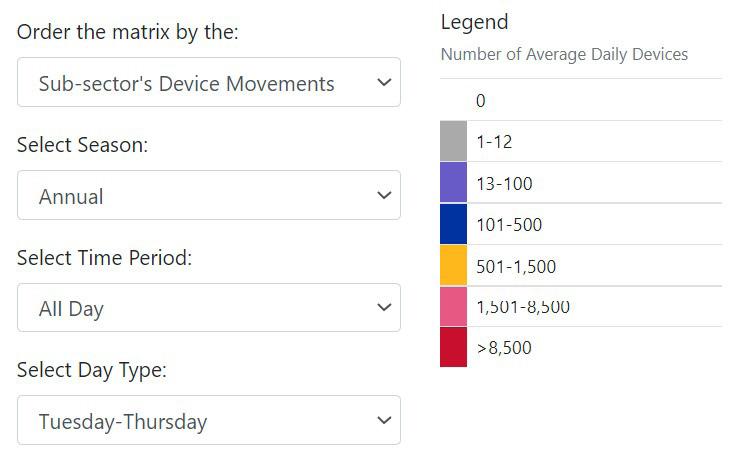The image size is (735, 453).
Task: Click the chevron arrow on the All Day dropdown
Action: (384, 308)
